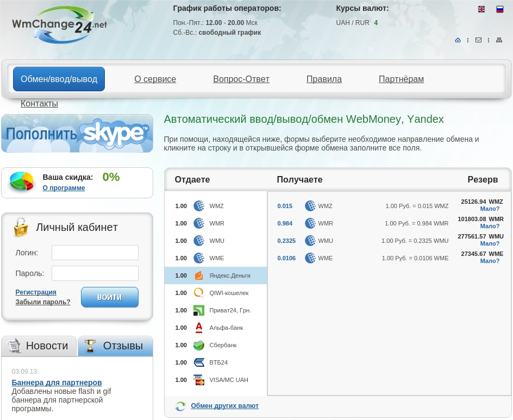513x420 pixels.
Task: Click Мало? link under WMZ reserve
Action: click(490, 209)
